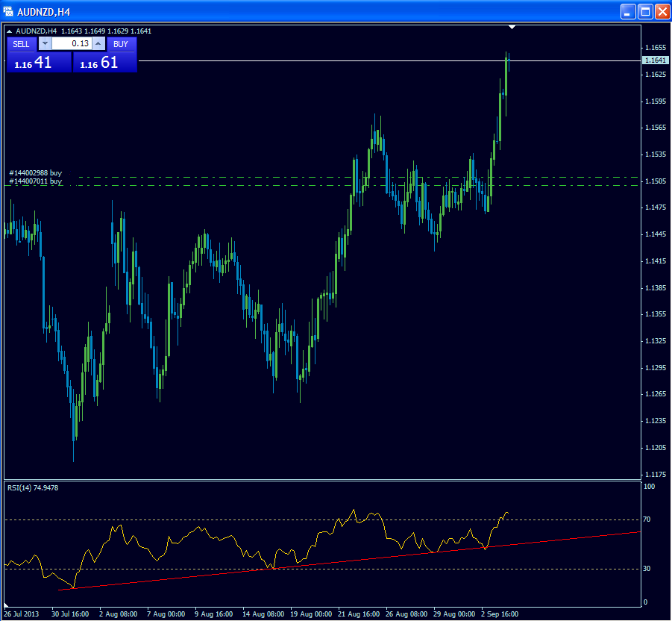Image resolution: width=672 pixels, height=621 pixels.
Task: Click the RSI 30 level label
Action: click(647, 569)
